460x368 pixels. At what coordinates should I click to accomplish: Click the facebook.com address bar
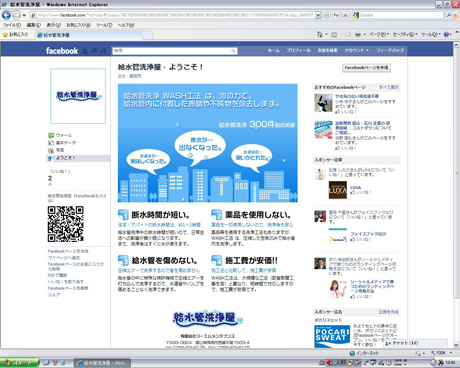tap(172, 15)
